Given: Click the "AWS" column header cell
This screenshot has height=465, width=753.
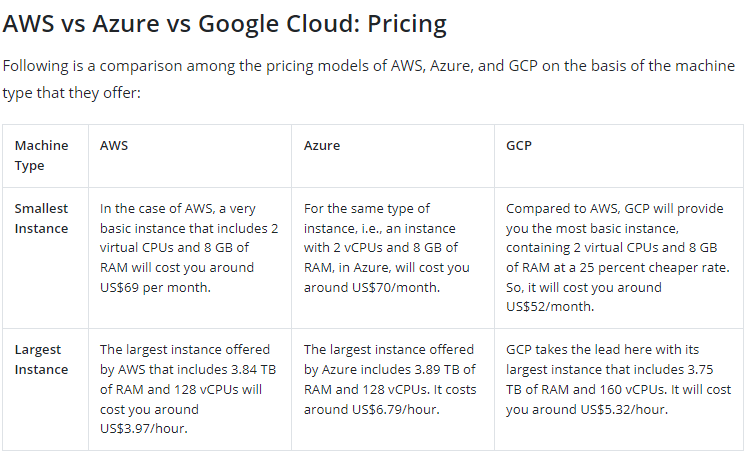Looking at the screenshot, I should point(114,145).
